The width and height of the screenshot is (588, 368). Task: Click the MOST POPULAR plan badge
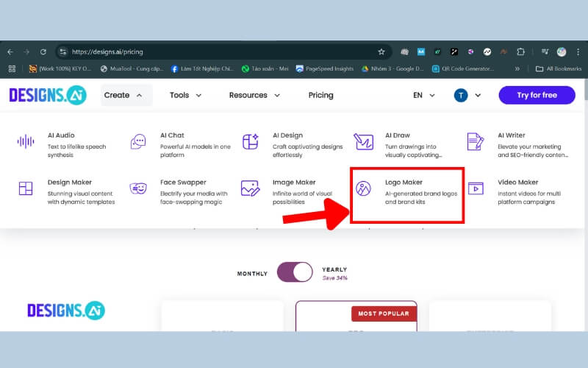(x=384, y=314)
